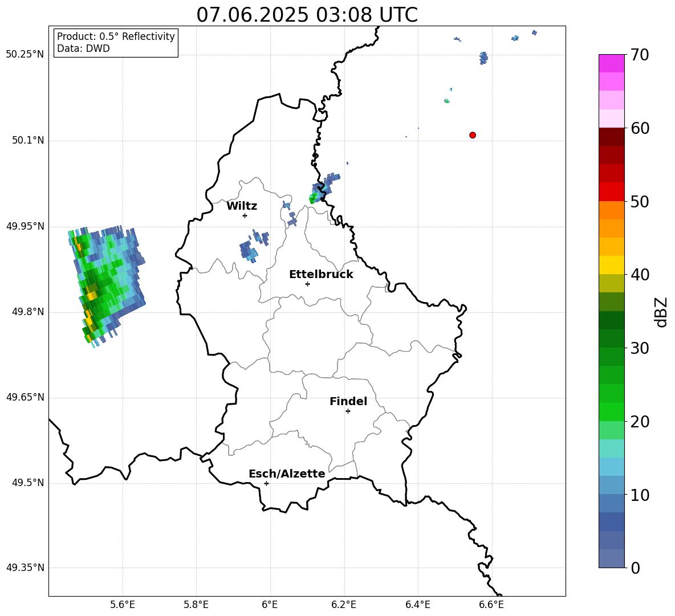Click the 50 label on the colorbar
Viewport: 675px width, 616px height.
pos(639,202)
